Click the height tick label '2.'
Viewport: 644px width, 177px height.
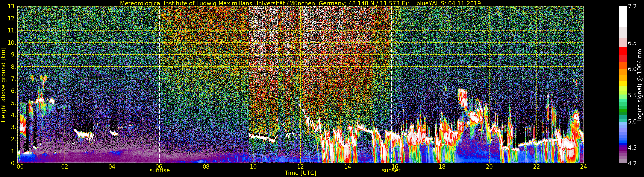point(13,139)
